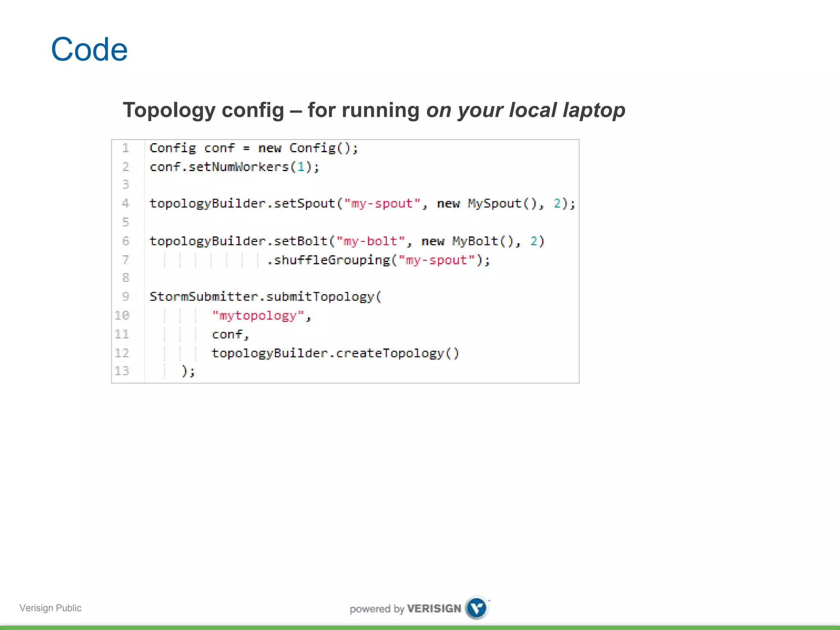Click code line "Config conf = new Config();"
Image resolution: width=840 pixels, height=630 pixels.
click(x=254, y=148)
